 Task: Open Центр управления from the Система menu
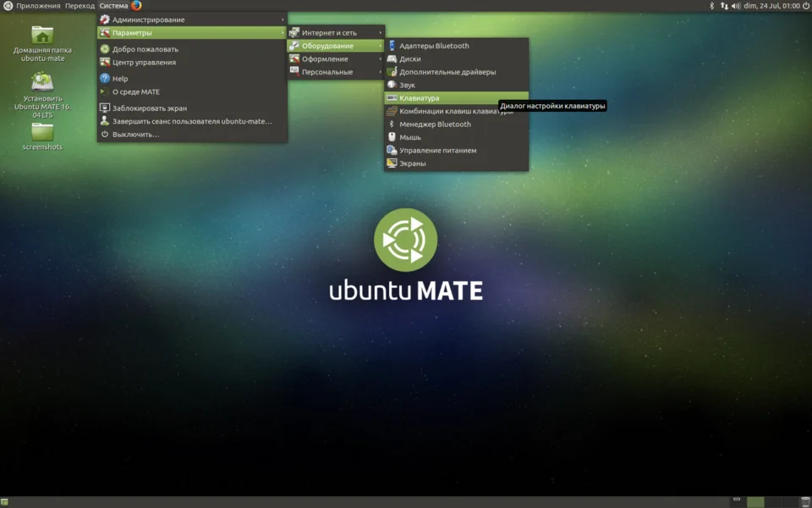pyautogui.click(x=144, y=62)
